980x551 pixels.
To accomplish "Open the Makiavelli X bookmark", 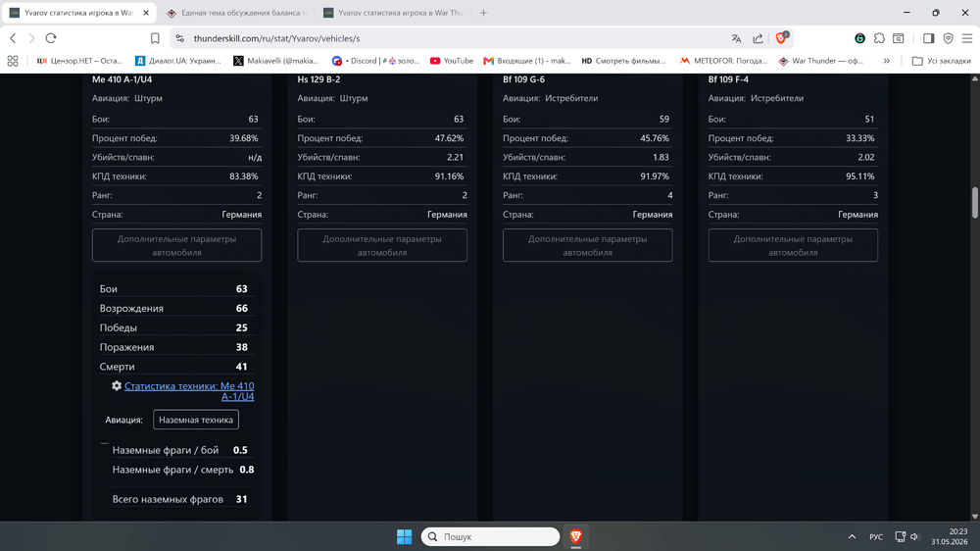I will point(276,61).
